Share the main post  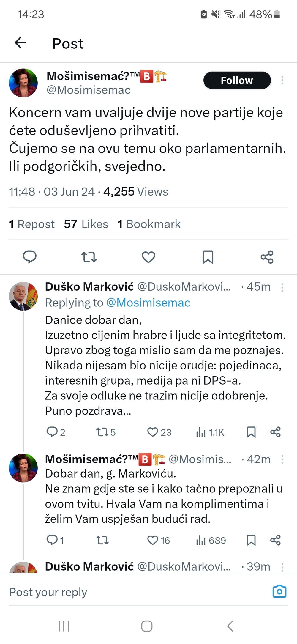click(x=267, y=257)
